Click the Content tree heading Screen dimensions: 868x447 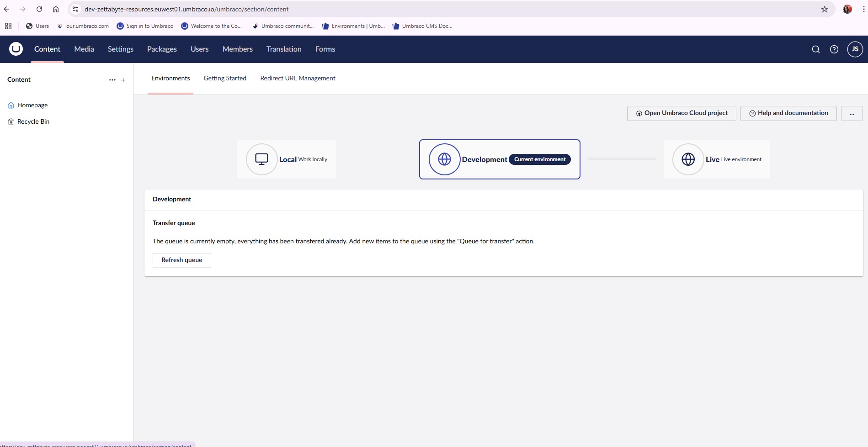pyautogui.click(x=19, y=79)
